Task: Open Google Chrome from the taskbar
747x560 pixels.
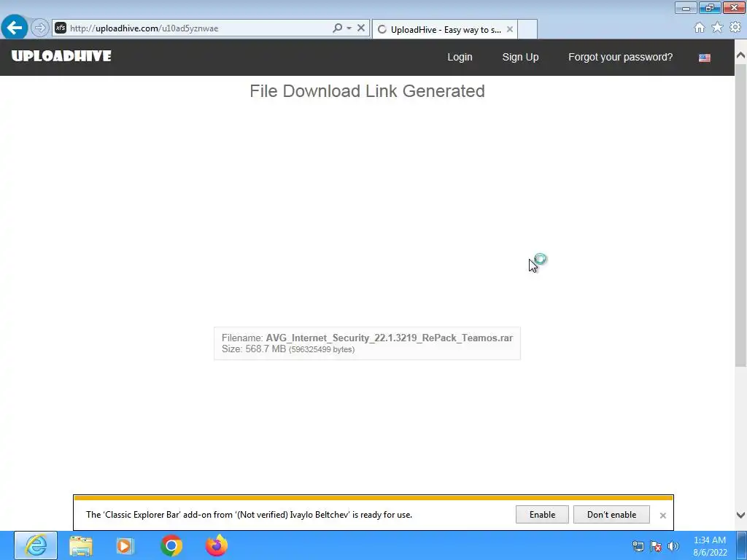Action: click(x=171, y=545)
